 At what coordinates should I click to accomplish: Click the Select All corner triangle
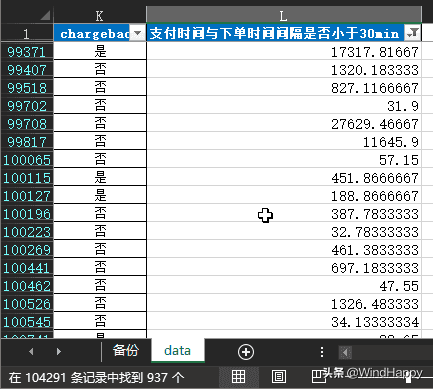pyautogui.click(x=45, y=15)
